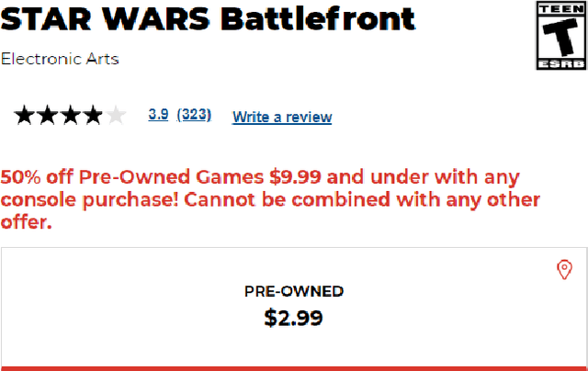Screen dimensions: 588x371
Task: Click the ESRB text at the badge bottom
Action: coord(560,64)
